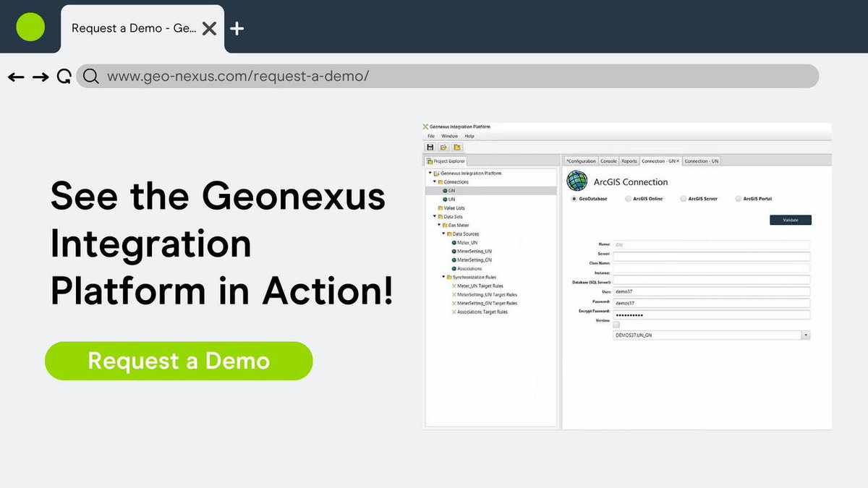Select the ArcGIS Portal radio button
868x488 pixels.
click(738, 199)
